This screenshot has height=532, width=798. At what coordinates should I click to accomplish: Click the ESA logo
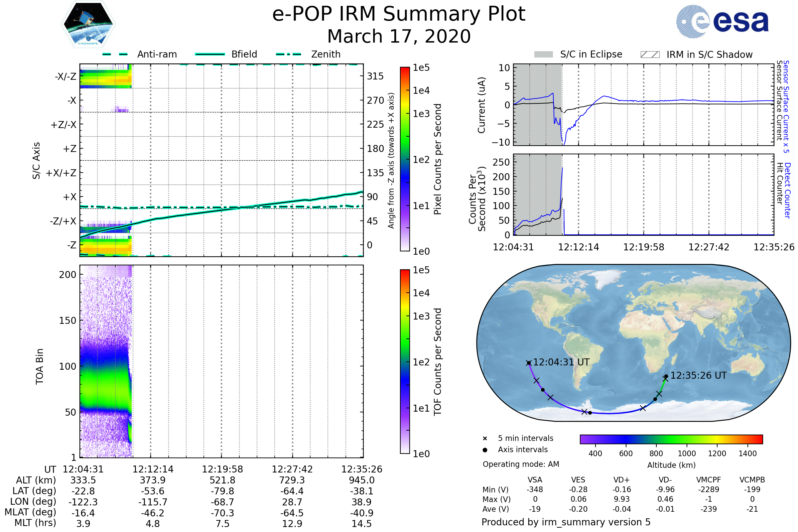click(722, 21)
